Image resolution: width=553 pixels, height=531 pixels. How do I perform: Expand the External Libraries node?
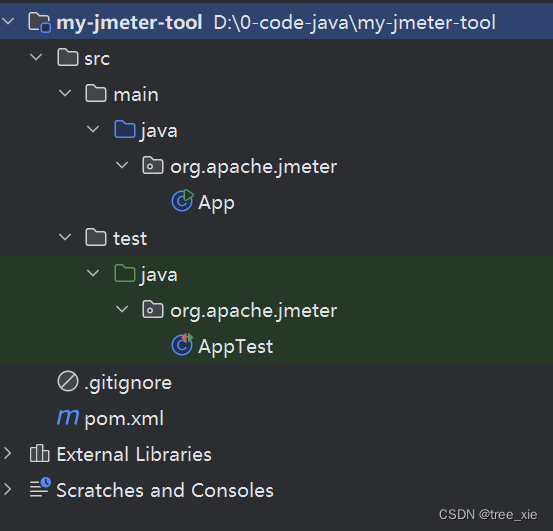(x=7, y=453)
